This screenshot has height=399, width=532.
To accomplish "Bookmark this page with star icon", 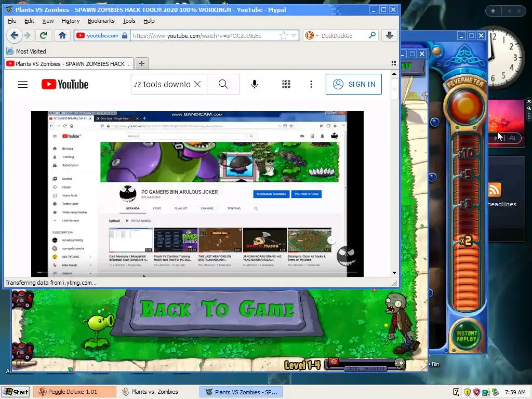I will click(283, 36).
